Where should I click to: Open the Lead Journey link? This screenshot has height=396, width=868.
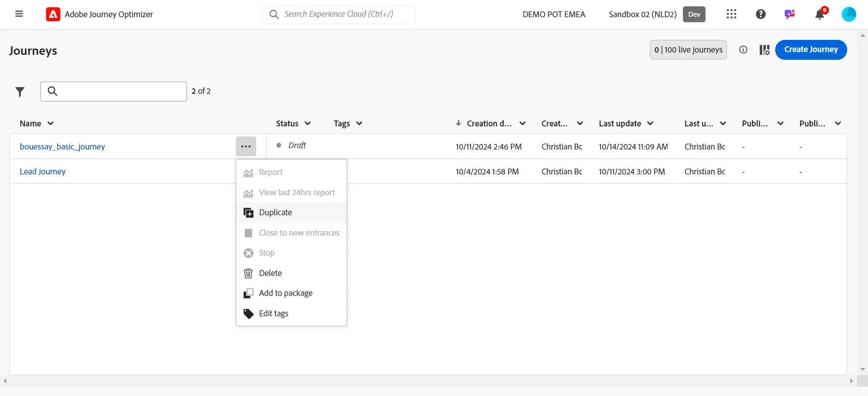coord(43,172)
